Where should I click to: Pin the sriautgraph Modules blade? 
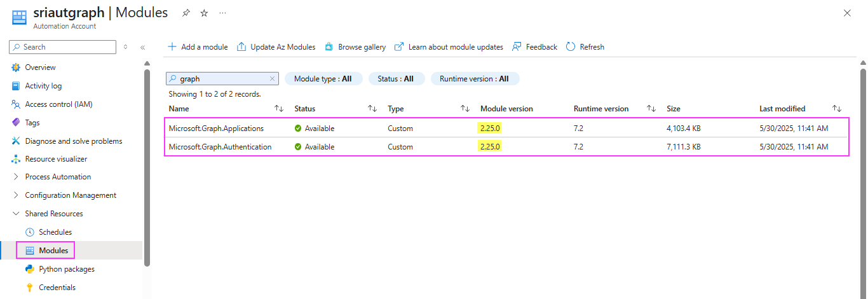(186, 13)
